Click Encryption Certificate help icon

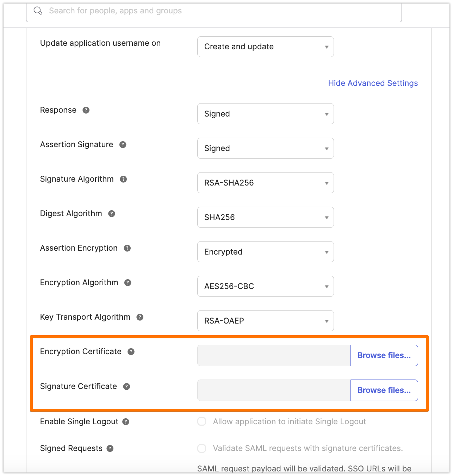[131, 352]
